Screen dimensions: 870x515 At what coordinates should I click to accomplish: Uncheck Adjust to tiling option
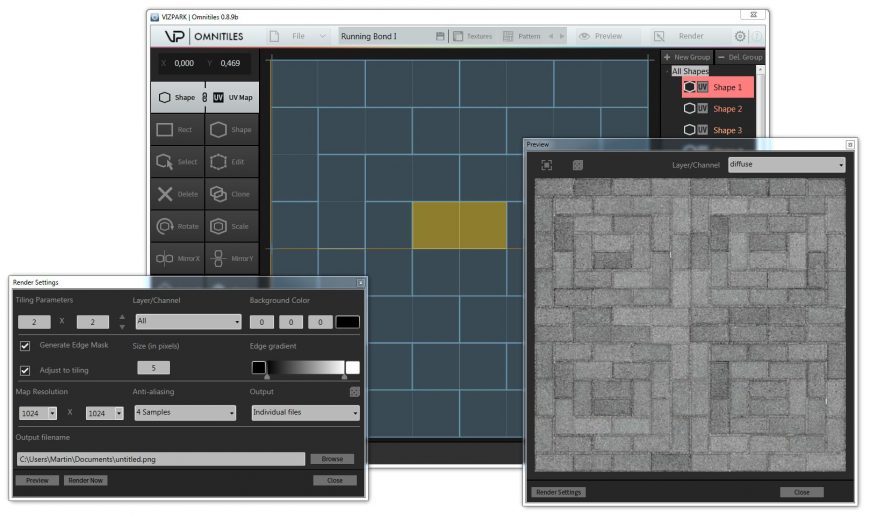click(x=25, y=370)
